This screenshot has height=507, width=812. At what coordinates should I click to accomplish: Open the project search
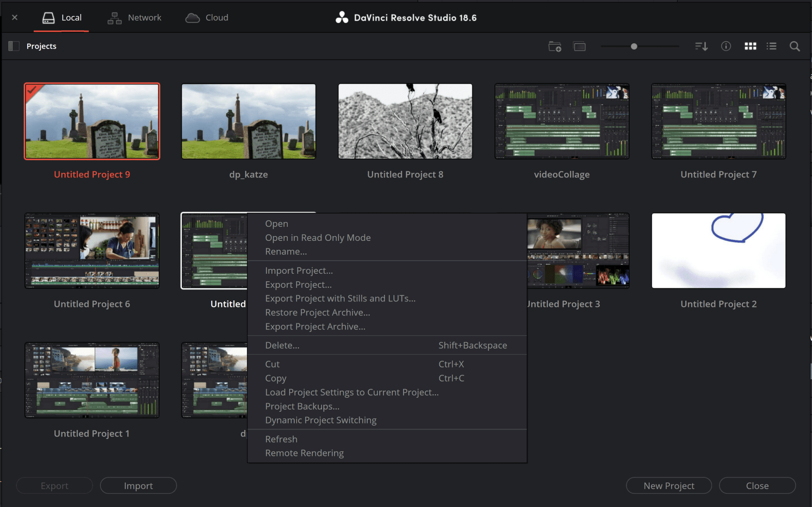(x=794, y=46)
